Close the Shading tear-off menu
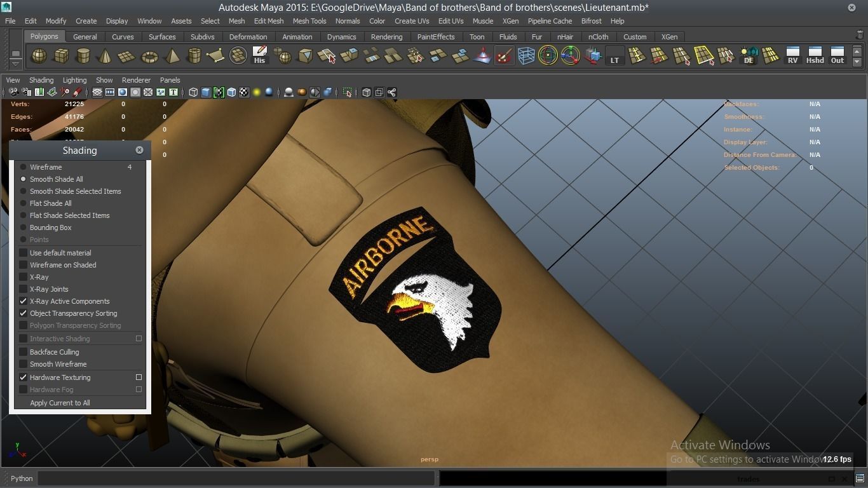 point(139,150)
